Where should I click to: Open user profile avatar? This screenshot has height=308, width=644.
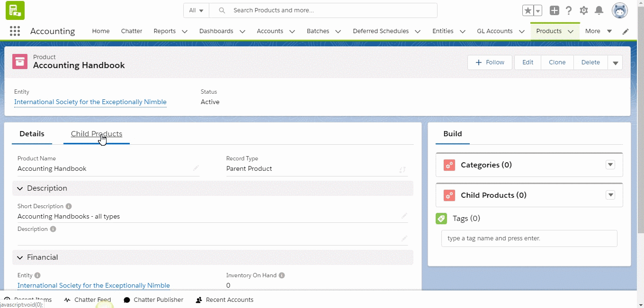[619, 10]
